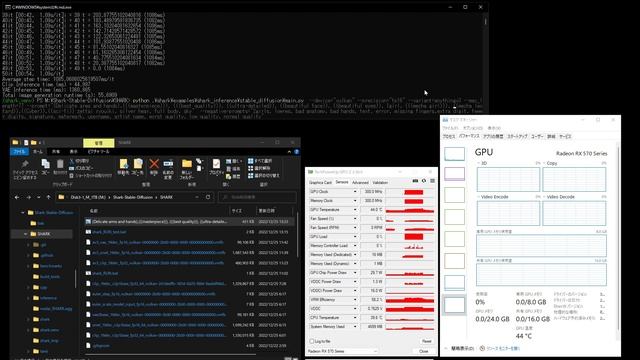Click the Close button in GPU-Z
The width and height of the screenshot is (640, 360).
pyautogui.click(x=424, y=351)
